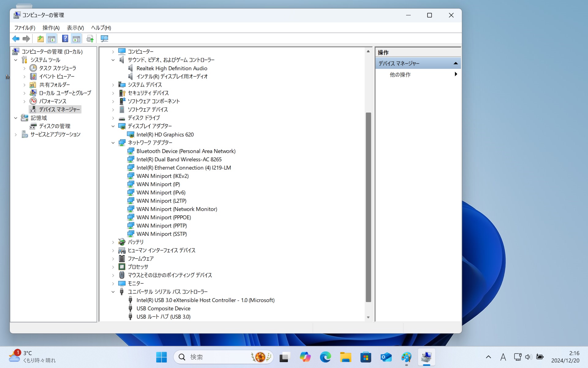
Task: Select Bluetooth Device (Personal Area Network)
Action: click(x=186, y=151)
